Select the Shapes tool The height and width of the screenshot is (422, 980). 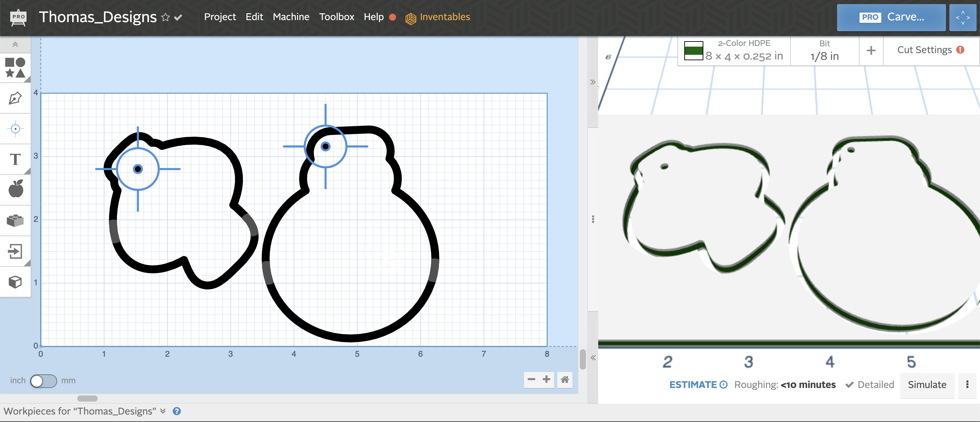15,68
